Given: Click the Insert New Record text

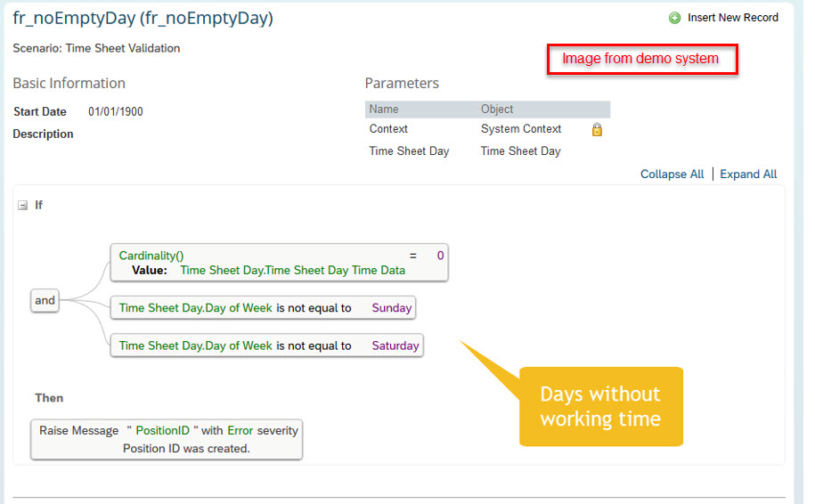Looking at the screenshot, I should pyautogui.click(x=733, y=18).
